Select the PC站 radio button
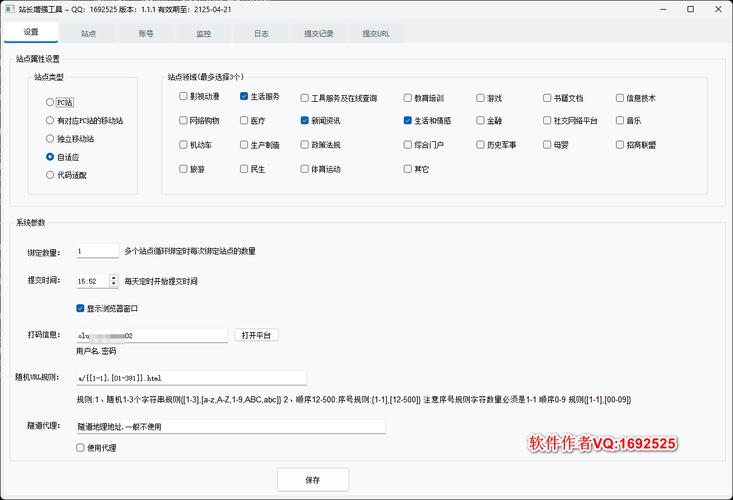The width and height of the screenshot is (733, 500). click(50, 102)
